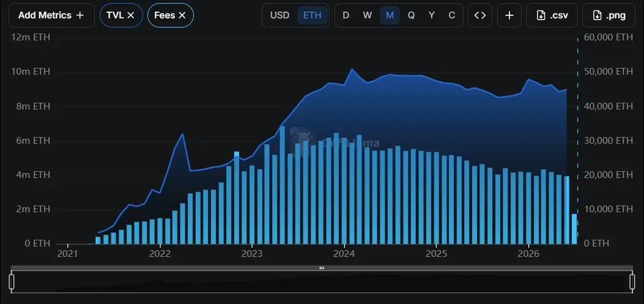Select weekly W interval
This screenshot has width=644, height=304.
click(367, 15)
